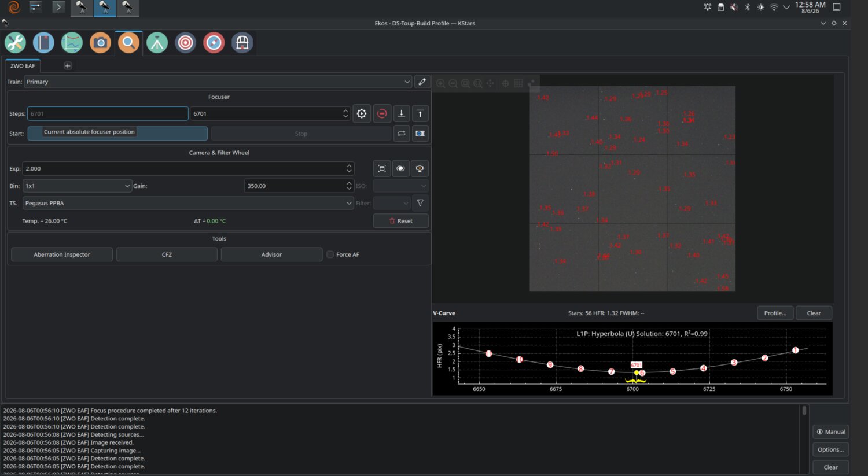The image size is (868, 476).
Task: Open the Ekos Setup module (wrench icon)
Action: click(x=15, y=43)
